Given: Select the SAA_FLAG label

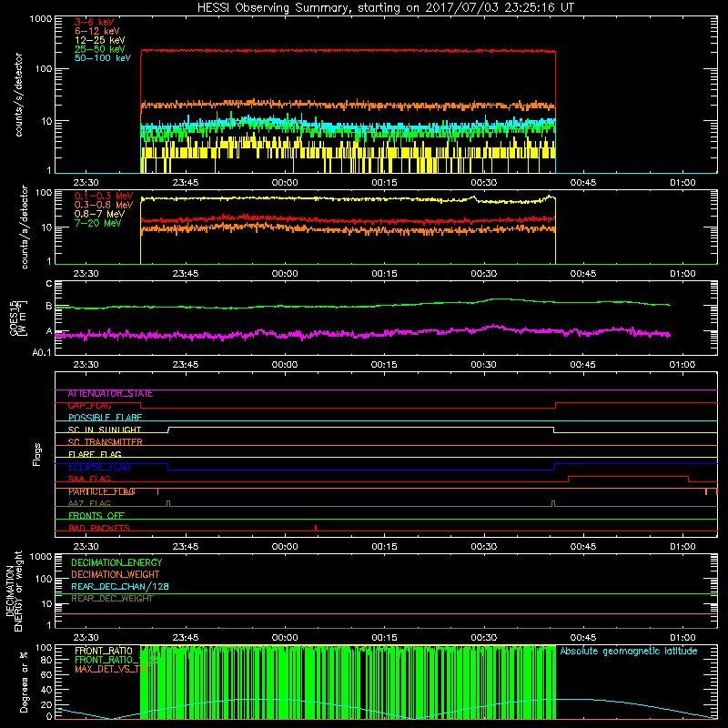Looking at the screenshot, I should pos(89,480).
